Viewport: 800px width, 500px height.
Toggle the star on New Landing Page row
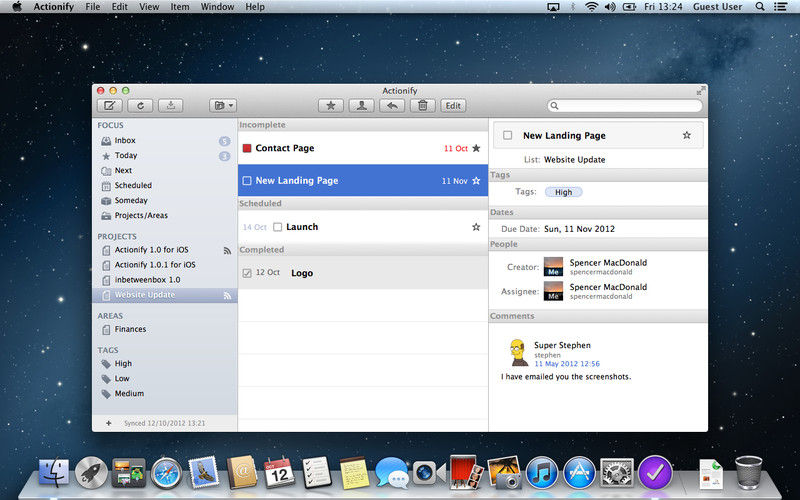click(476, 181)
